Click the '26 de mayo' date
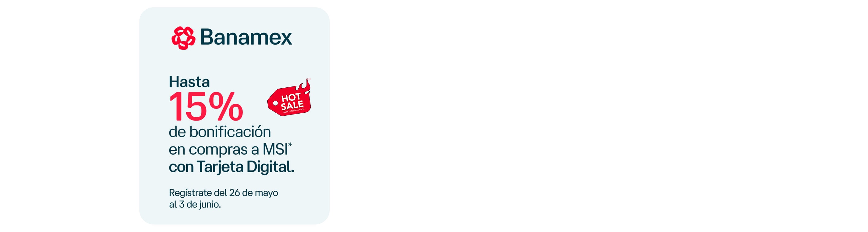868x232 pixels. [253, 193]
